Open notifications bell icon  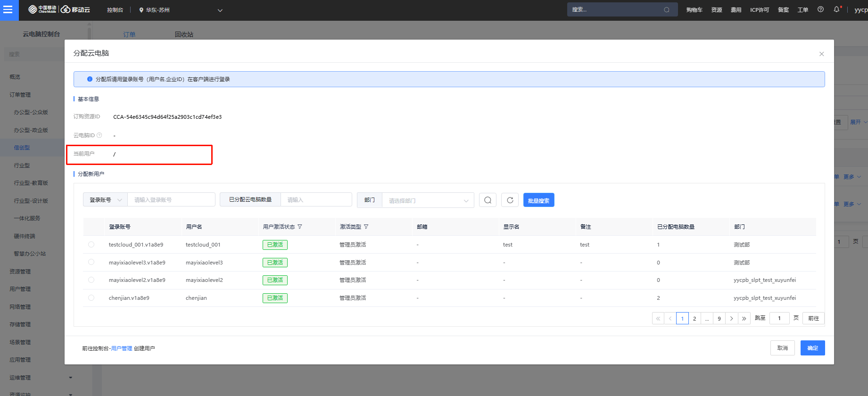(837, 9)
